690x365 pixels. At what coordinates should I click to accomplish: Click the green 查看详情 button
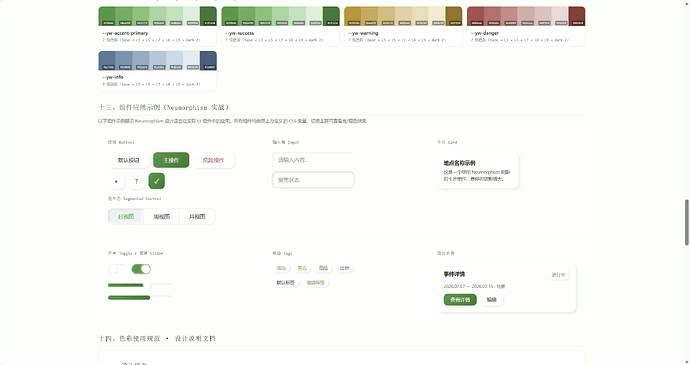pyautogui.click(x=460, y=300)
